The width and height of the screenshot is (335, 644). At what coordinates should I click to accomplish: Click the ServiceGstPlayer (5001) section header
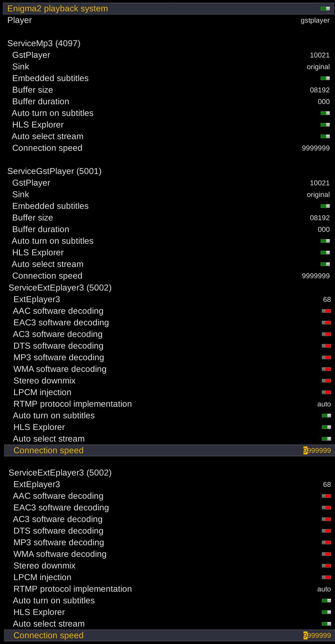pos(54,171)
